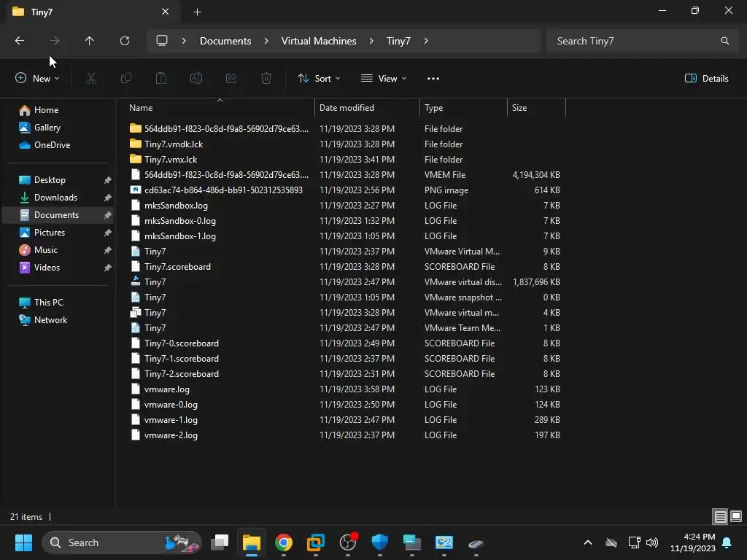Toggle the Details pane
Viewport: 747px width, 560px height.
click(706, 79)
